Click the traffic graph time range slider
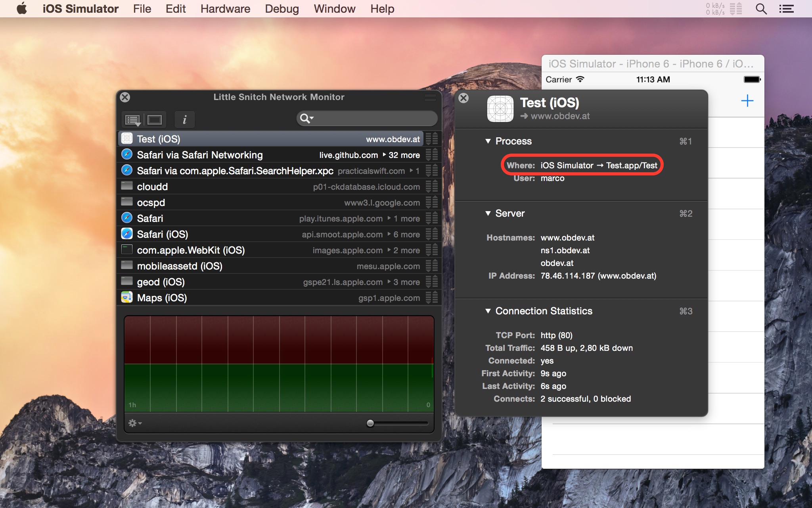The image size is (812, 508). pos(370,423)
